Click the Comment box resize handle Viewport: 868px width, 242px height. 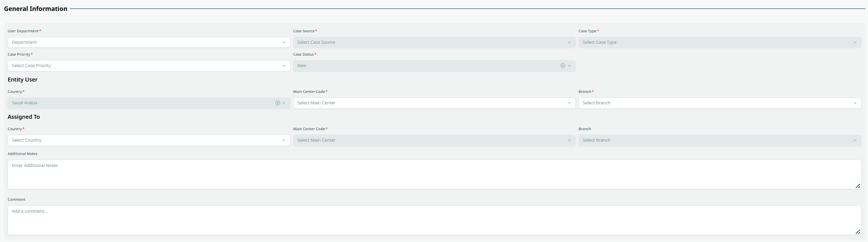pos(858,232)
